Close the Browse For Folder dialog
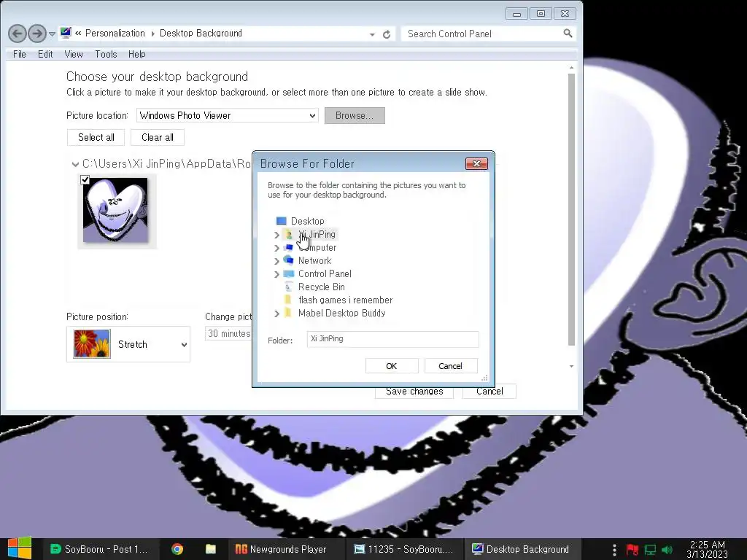Viewport: 747px width, 560px height. coord(476,164)
